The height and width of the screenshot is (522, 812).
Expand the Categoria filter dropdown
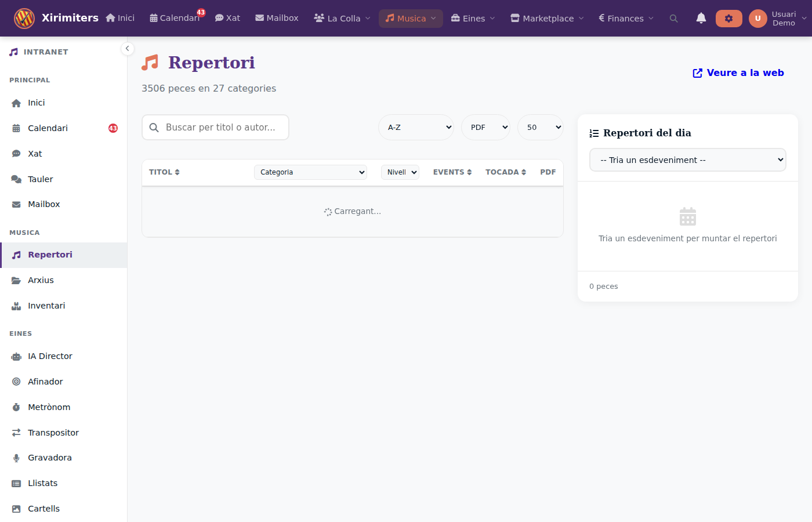click(310, 172)
